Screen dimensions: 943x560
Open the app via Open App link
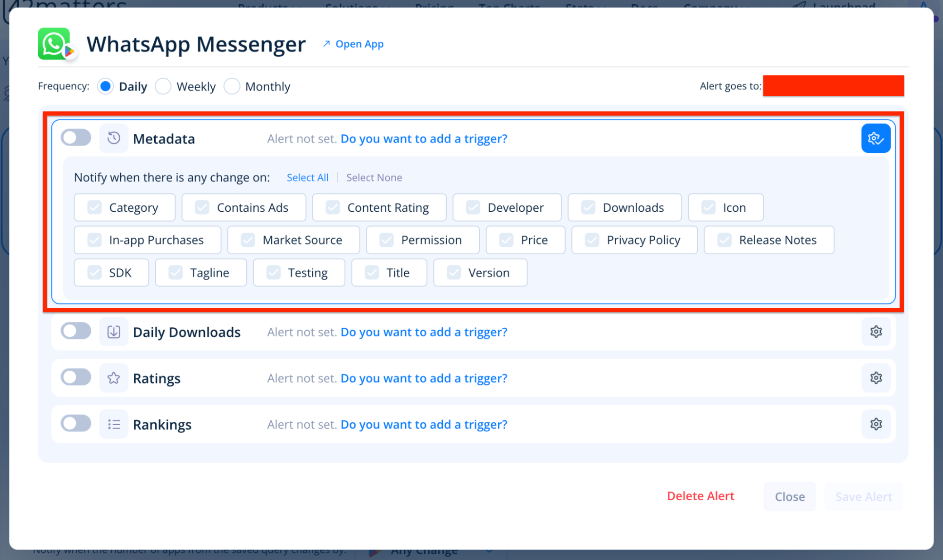pos(354,44)
